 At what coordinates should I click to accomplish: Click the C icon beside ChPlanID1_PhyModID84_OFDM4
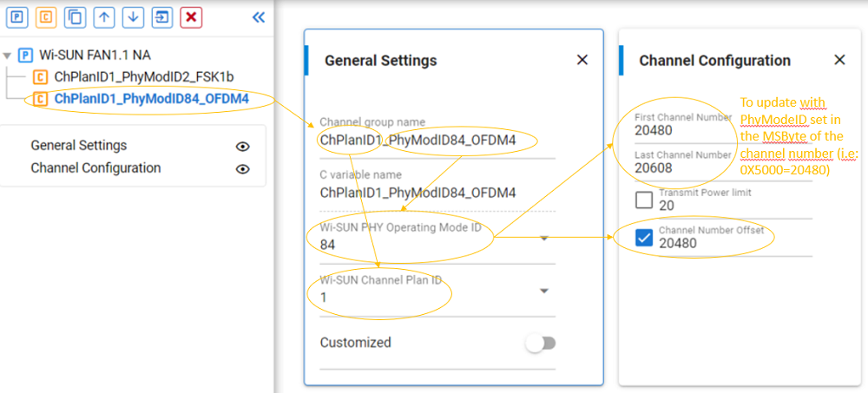coord(40,99)
